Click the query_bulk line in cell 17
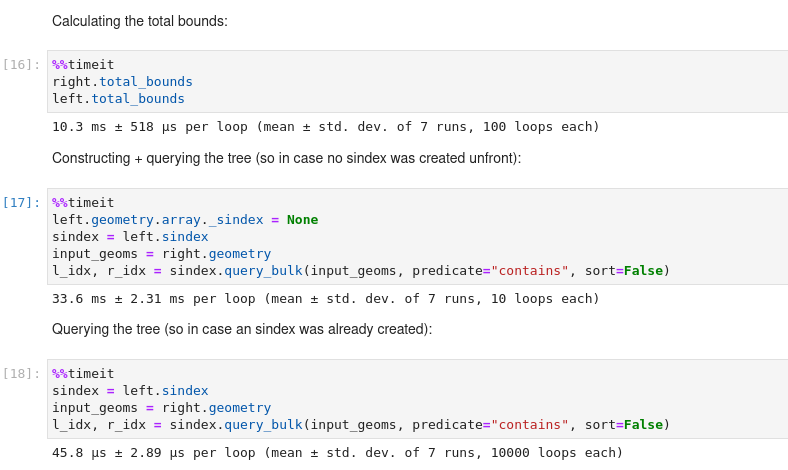This screenshot has width=788, height=470. (361, 271)
